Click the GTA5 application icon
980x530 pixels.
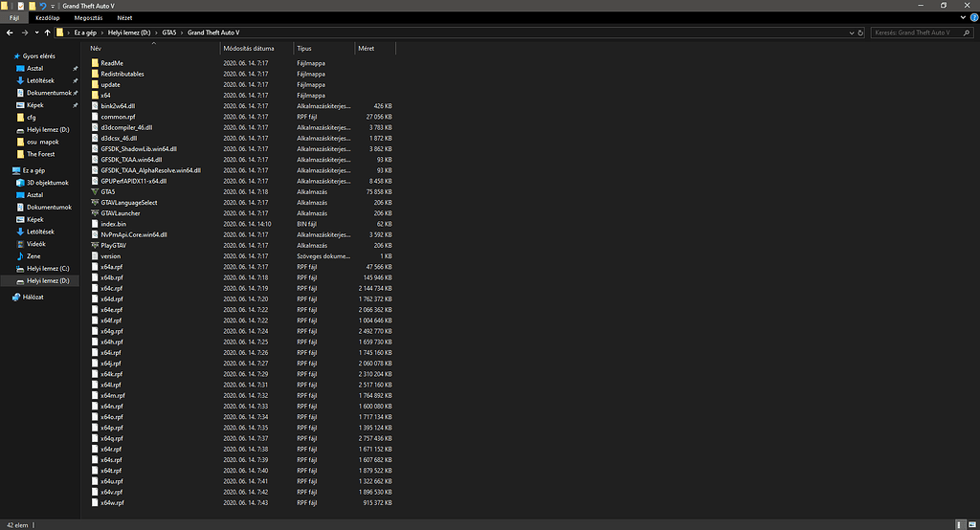point(95,191)
